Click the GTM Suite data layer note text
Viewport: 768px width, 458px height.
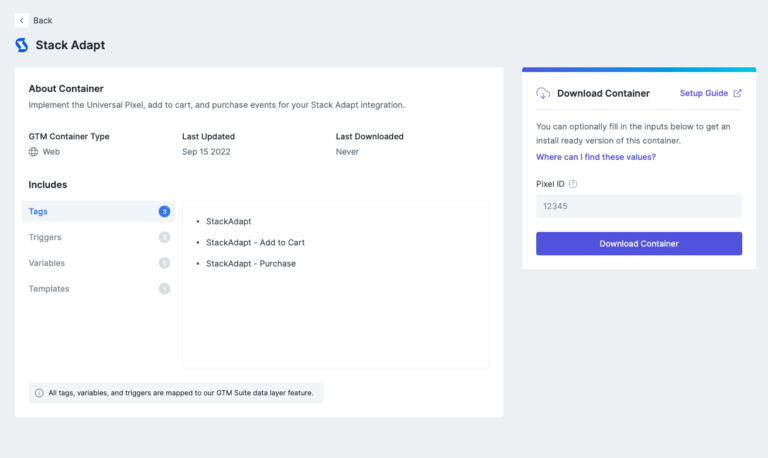pyautogui.click(x=181, y=393)
